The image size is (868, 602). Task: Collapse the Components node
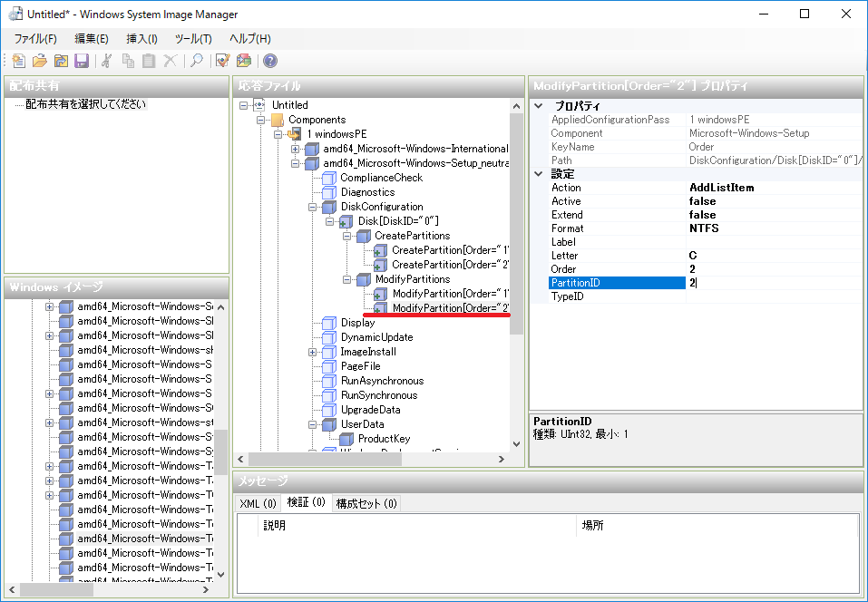coord(260,120)
